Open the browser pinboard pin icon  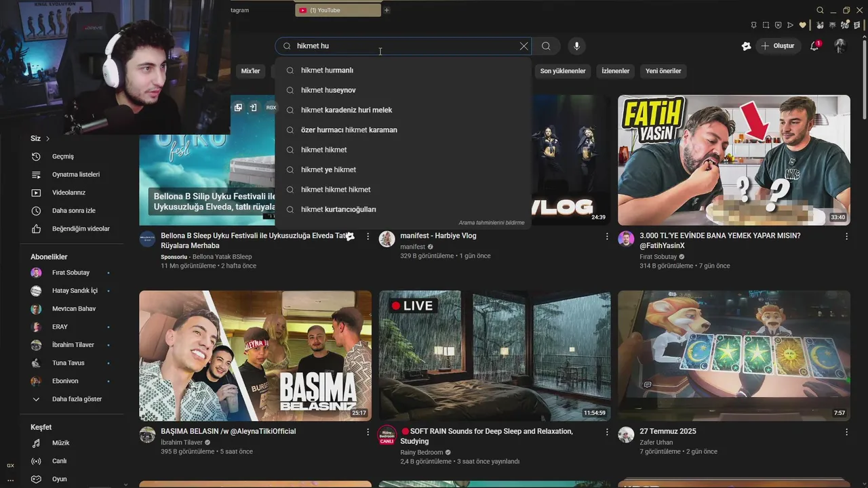point(753,25)
